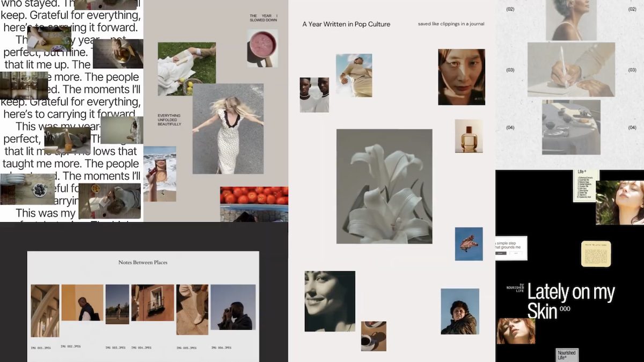Viewport: 644px width, 362px height.
Task: Open the hand writing with pen photo
Action: pyautogui.click(x=571, y=70)
